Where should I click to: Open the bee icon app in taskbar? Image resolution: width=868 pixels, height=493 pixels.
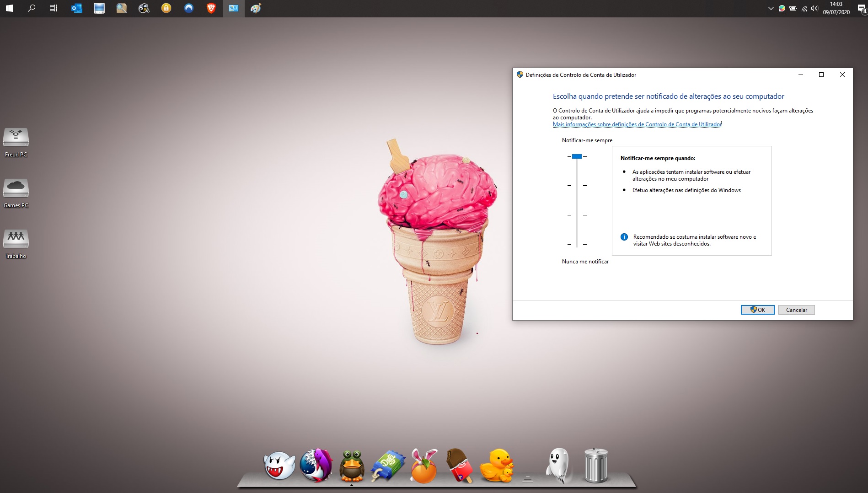coord(144,8)
